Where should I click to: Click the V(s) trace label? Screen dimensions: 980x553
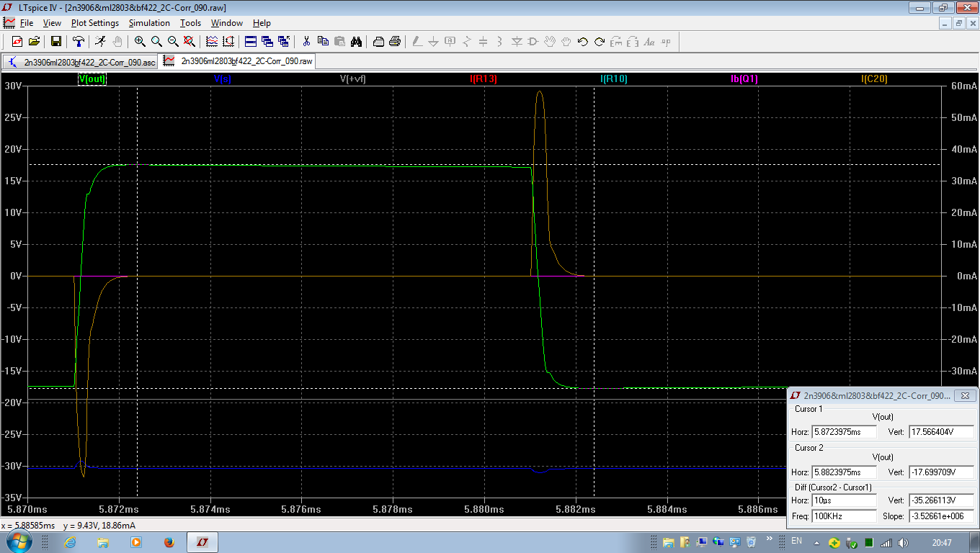(223, 78)
